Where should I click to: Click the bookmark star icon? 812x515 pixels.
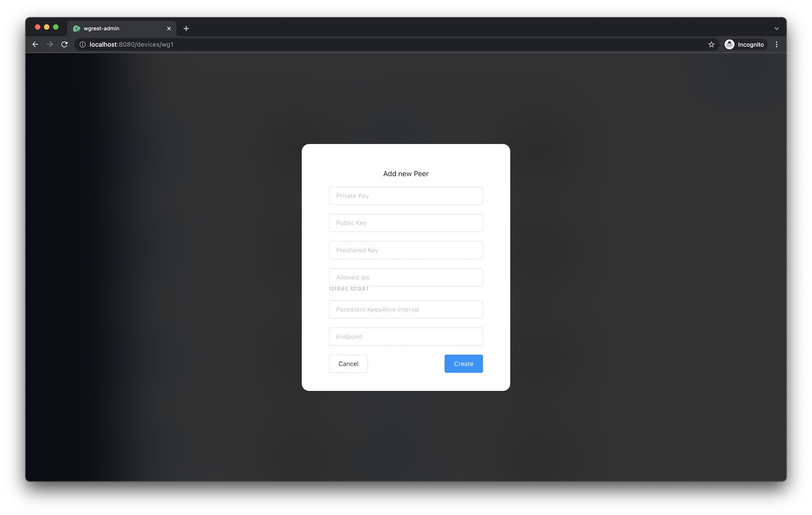(711, 44)
